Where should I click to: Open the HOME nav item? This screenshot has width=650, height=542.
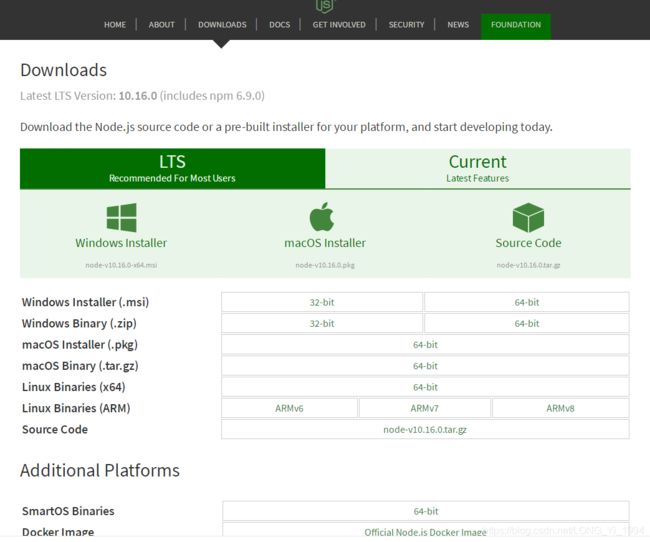coord(115,24)
